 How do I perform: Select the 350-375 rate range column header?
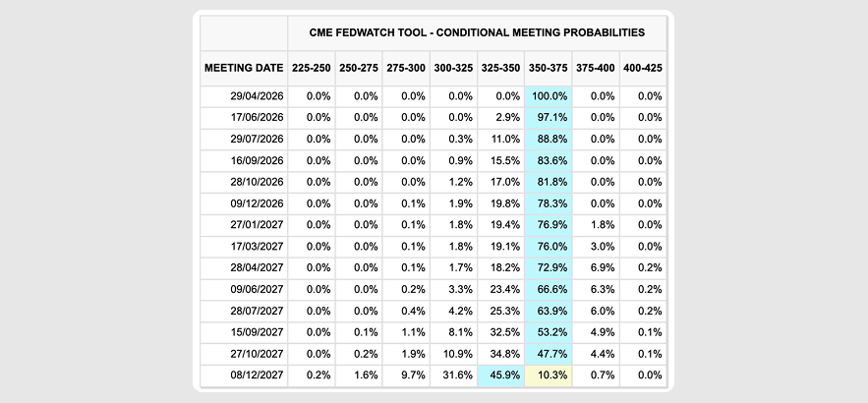(x=548, y=68)
